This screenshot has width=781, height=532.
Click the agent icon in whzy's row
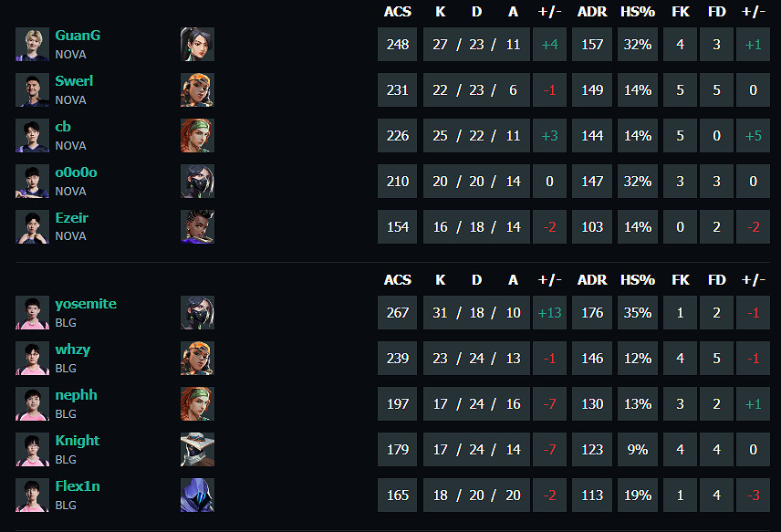tap(197, 359)
